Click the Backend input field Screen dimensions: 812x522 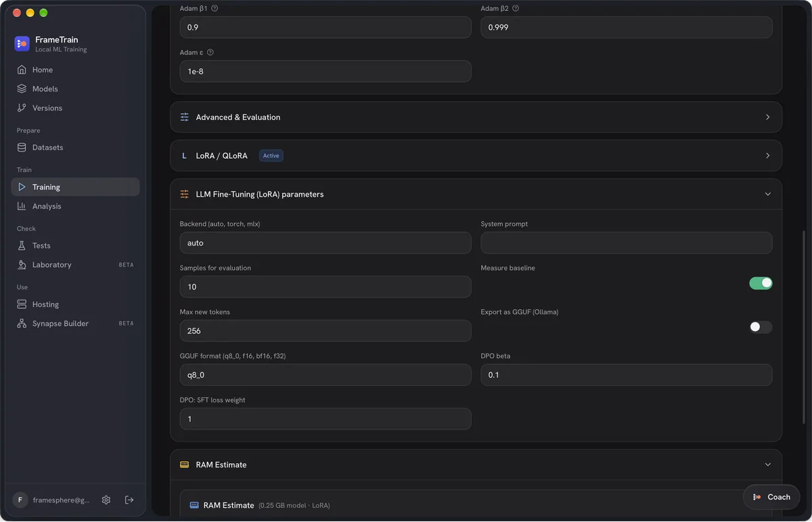tap(325, 243)
